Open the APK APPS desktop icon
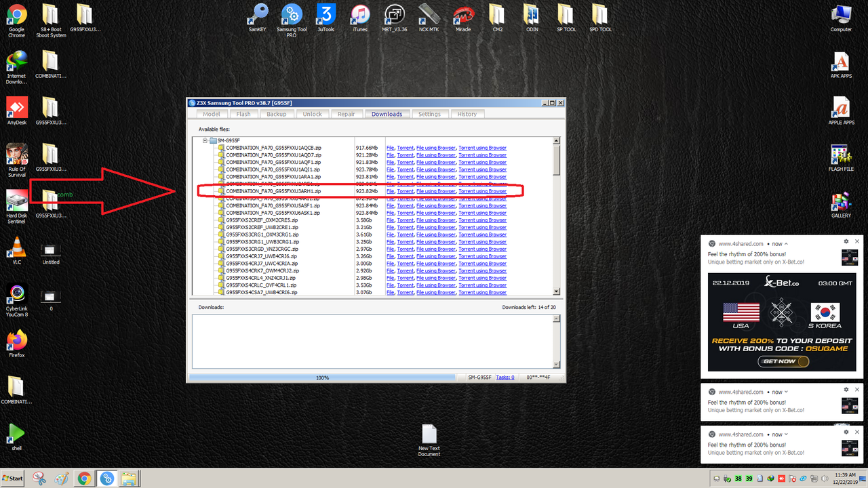Viewport: 868px width, 488px height. 841,65
